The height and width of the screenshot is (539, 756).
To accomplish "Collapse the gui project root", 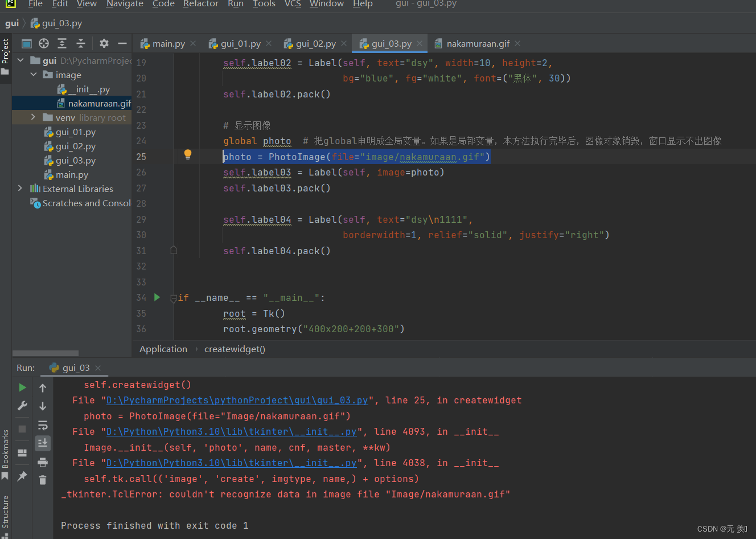I will tap(21, 60).
